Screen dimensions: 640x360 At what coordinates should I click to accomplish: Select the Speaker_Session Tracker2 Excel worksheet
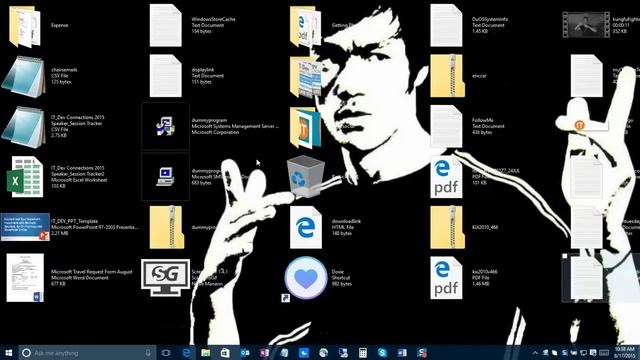[x=25, y=177]
